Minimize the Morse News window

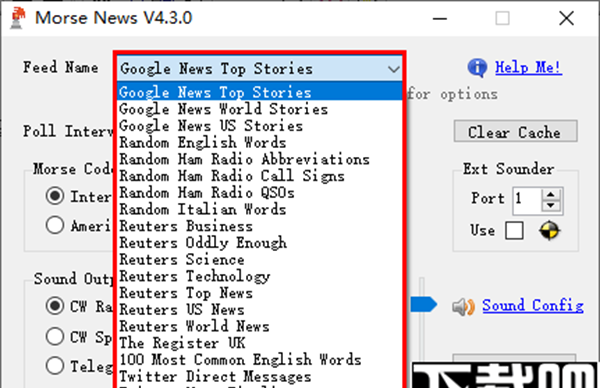tap(440, 18)
